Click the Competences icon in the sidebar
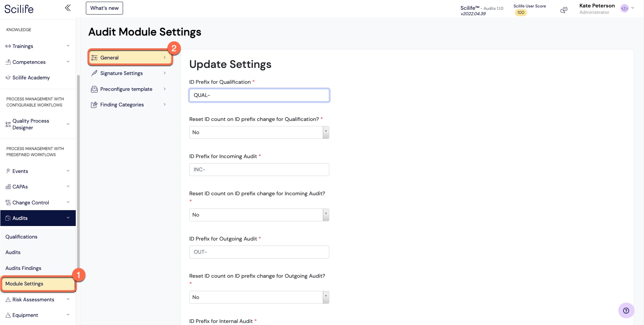Screen dimensions: 644x325 (8, 62)
